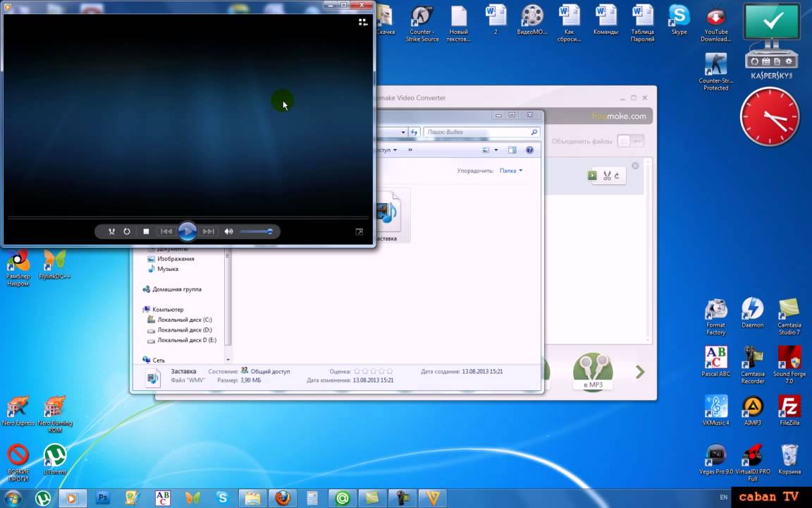This screenshot has height=508, width=812.
Task: Open the 'Папка' arrange-by dropdown
Action: (x=511, y=171)
